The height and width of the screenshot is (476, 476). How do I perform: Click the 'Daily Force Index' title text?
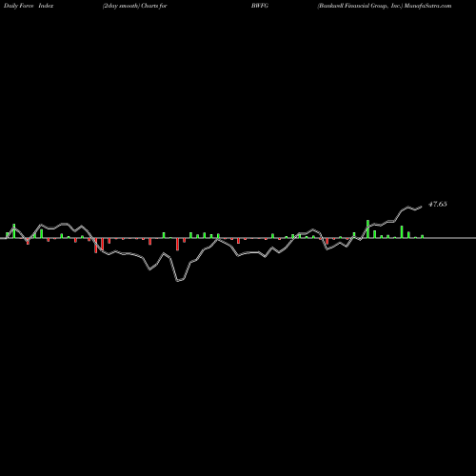(29, 6)
